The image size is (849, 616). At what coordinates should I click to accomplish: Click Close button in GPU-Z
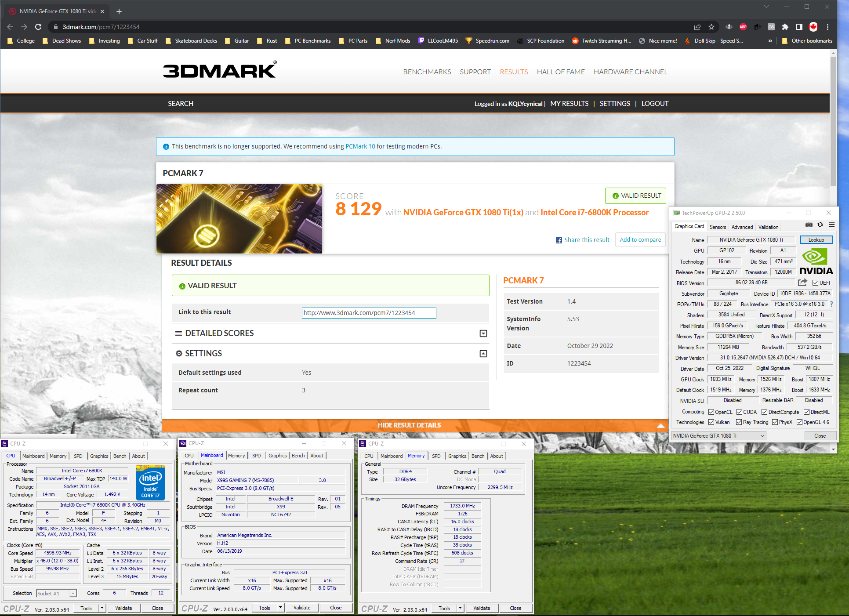point(820,436)
